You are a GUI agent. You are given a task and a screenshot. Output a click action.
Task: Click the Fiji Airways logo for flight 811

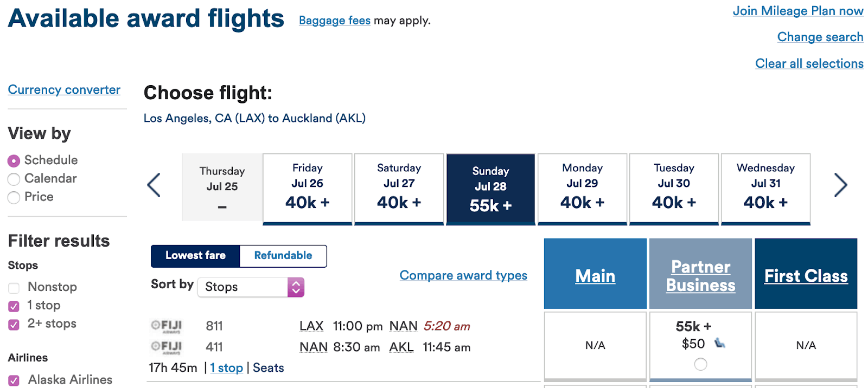167,326
